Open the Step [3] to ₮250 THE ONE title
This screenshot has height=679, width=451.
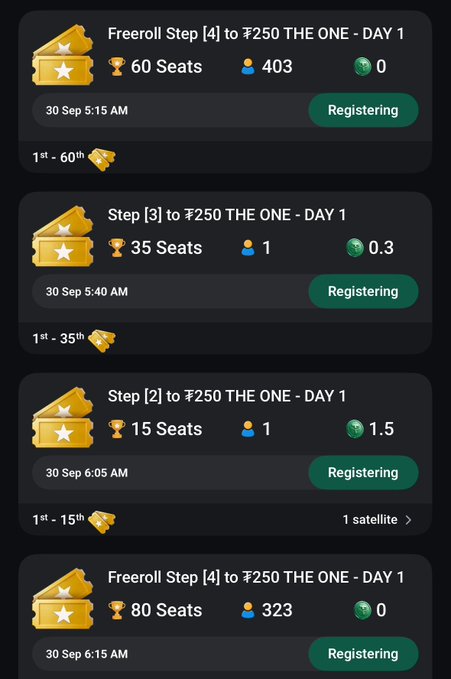click(x=227, y=215)
